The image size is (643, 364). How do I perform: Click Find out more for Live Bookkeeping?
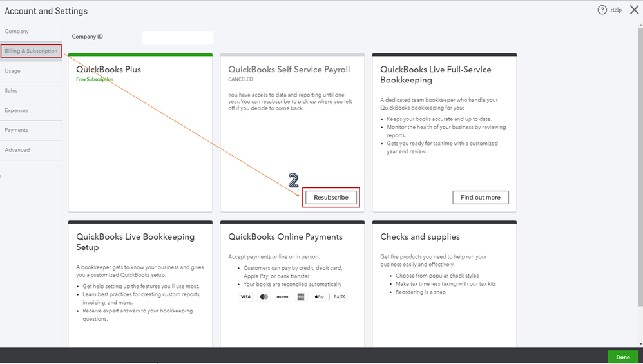pos(481,198)
